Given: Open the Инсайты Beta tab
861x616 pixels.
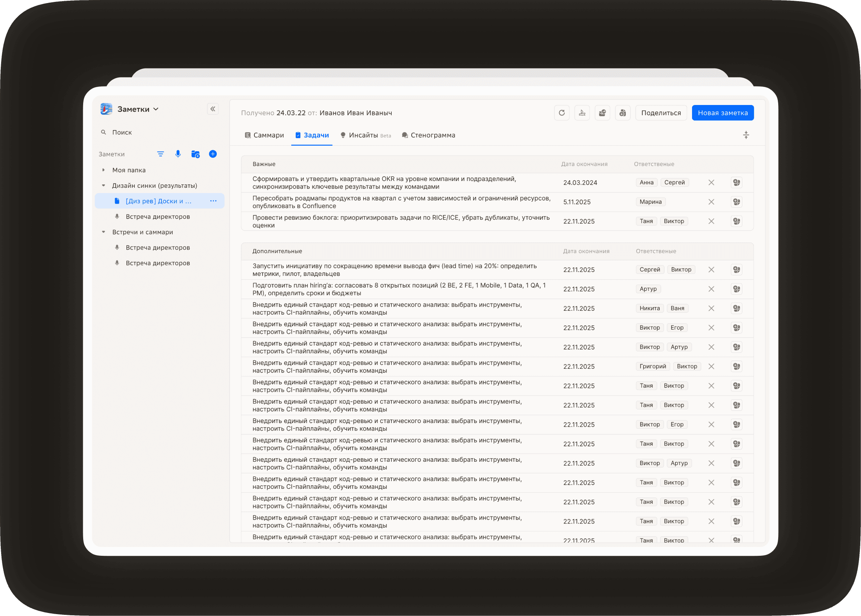Looking at the screenshot, I should (x=365, y=135).
